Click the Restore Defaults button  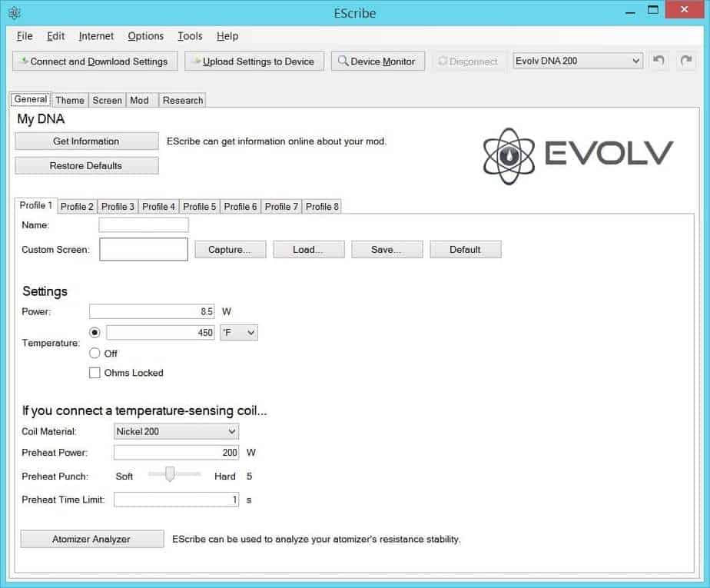coord(87,166)
